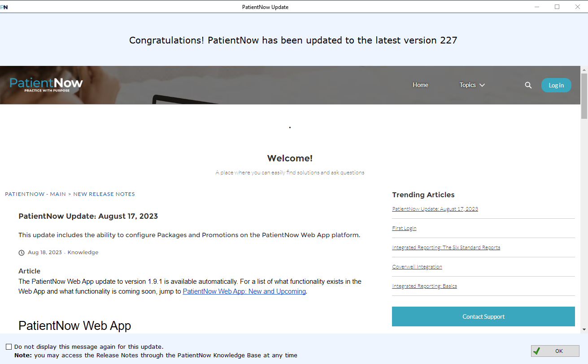Click the magnifier left of Log in button
The image size is (588, 364).
pyautogui.click(x=528, y=85)
